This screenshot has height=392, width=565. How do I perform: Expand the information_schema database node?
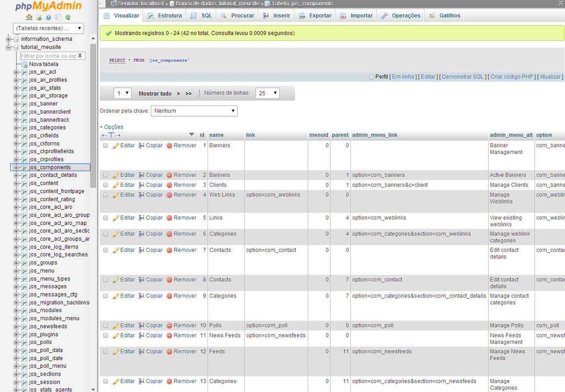click(x=8, y=39)
